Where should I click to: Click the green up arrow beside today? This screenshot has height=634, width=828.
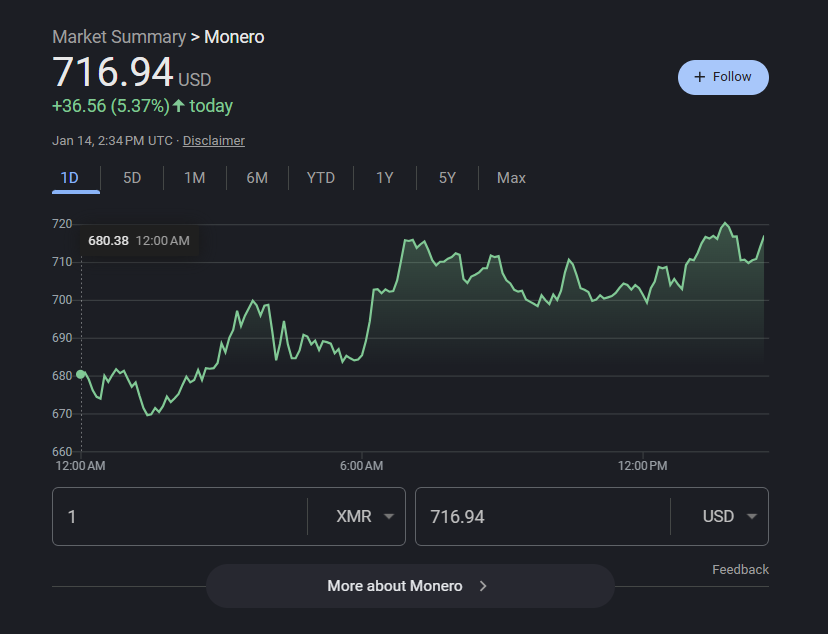[178, 106]
